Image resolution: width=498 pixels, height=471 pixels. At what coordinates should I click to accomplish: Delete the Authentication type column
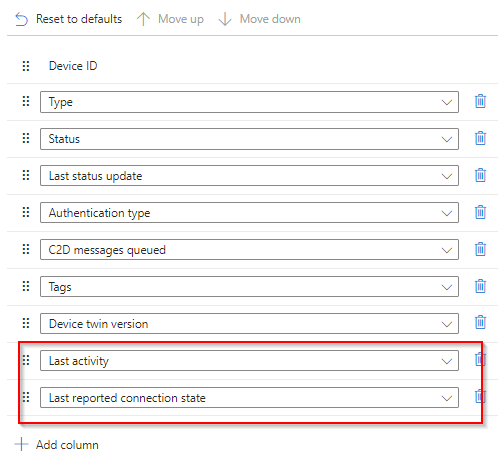(480, 212)
